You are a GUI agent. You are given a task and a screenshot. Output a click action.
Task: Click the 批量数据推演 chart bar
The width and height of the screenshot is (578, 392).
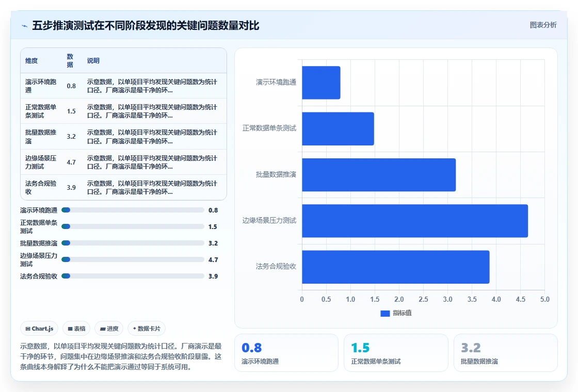click(379, 175)
